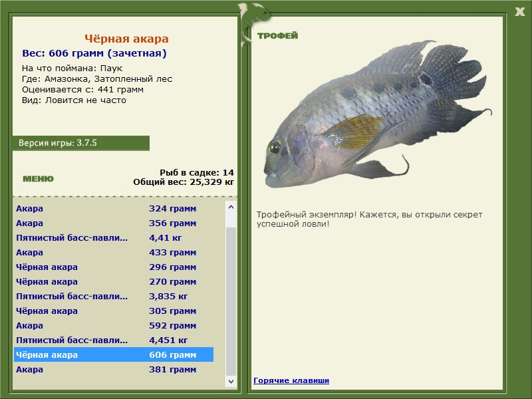The width and height of the screenshot is (532, 399).
Task: Select Чёрная акара 296 грамм row
Action: pyautogui.click(x=114, y=267)
